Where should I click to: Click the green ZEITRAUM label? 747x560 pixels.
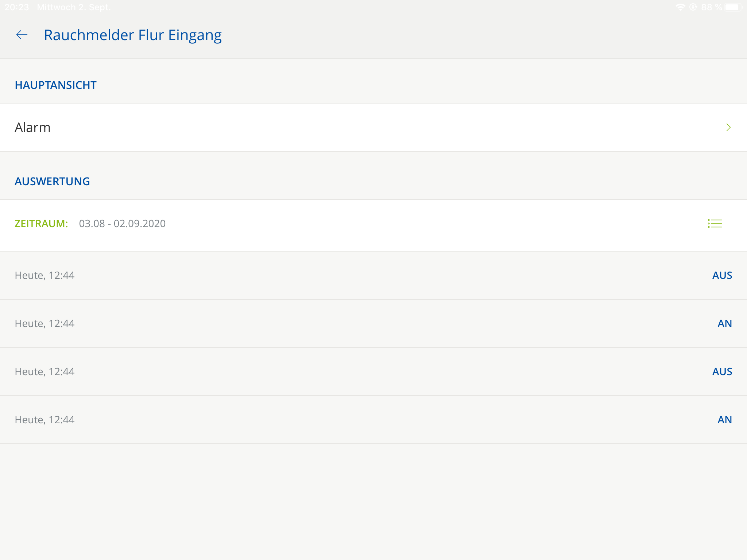click(x=41, y=223)
